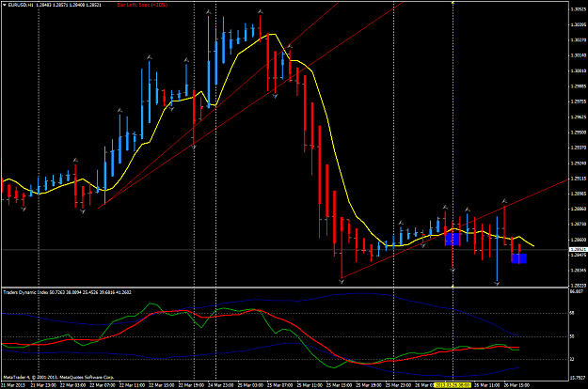This screenshot has width=588, height=389.
Task: Click the 1.29500 price axis label
Action: 578,132
